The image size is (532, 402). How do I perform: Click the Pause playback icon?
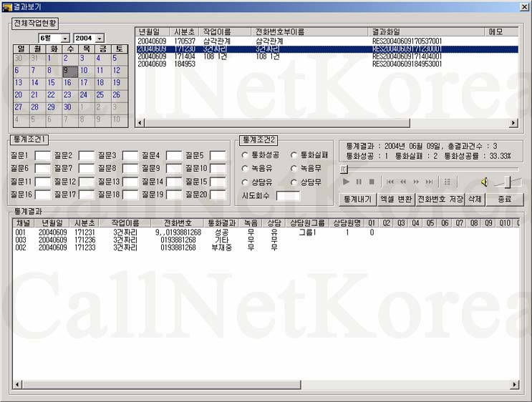click(359, 182)
